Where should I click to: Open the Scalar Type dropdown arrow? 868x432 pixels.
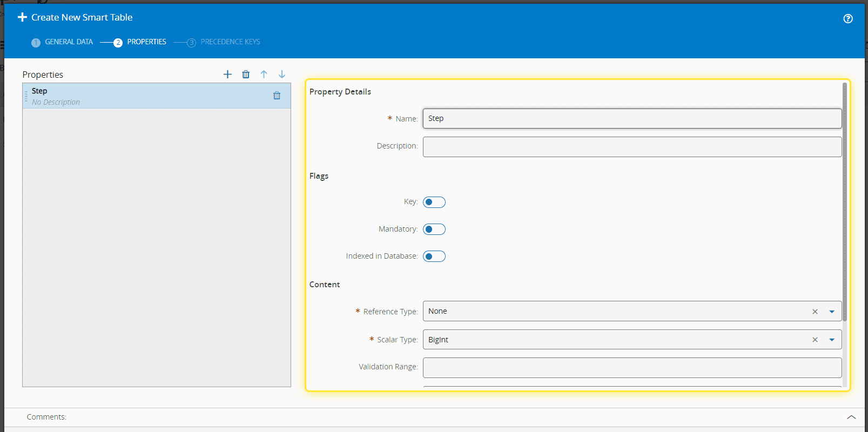(832, 340)
